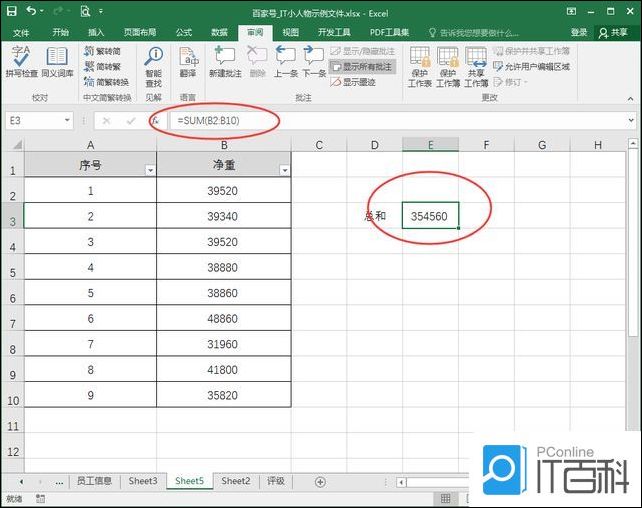Click 保护工作表 protect sheet icon

420,65
